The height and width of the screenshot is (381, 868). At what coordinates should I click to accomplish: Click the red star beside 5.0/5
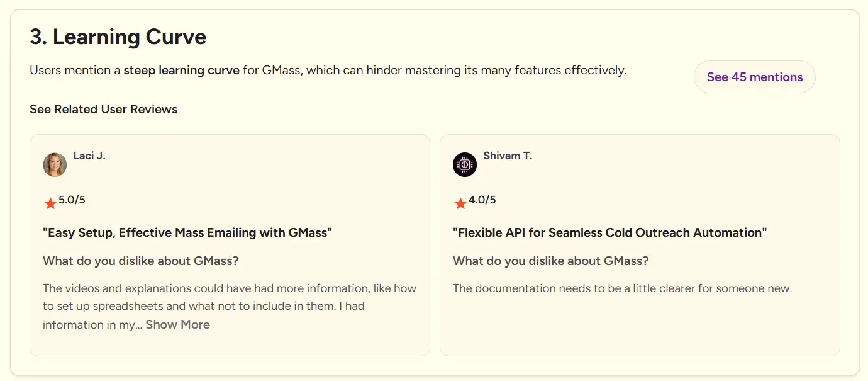50,203
